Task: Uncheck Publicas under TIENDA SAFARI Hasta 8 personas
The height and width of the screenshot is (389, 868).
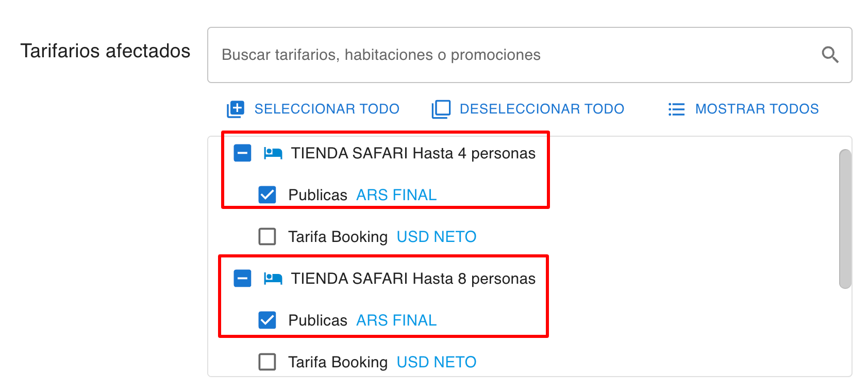Action: tap(266, 320)
